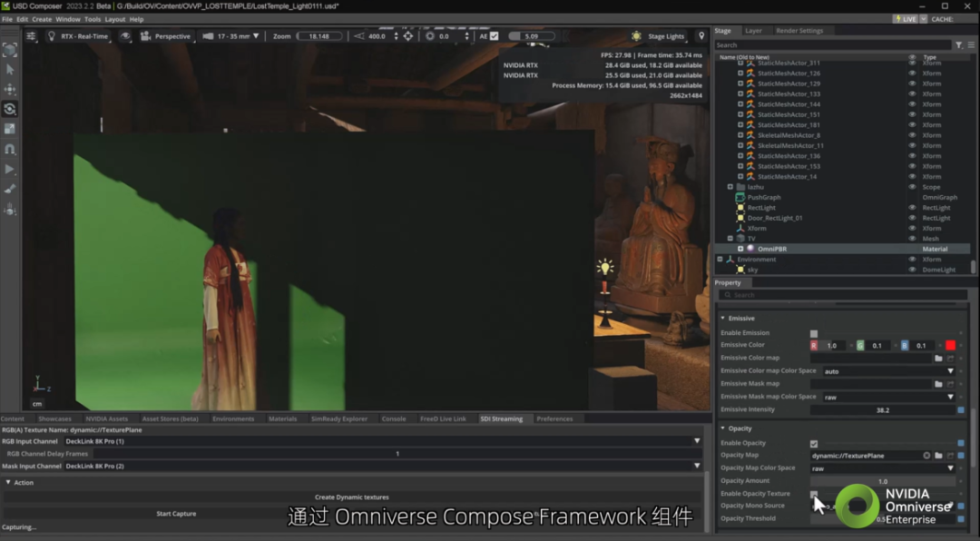Click the focus distance crosshair icon

tap(408, 36)
